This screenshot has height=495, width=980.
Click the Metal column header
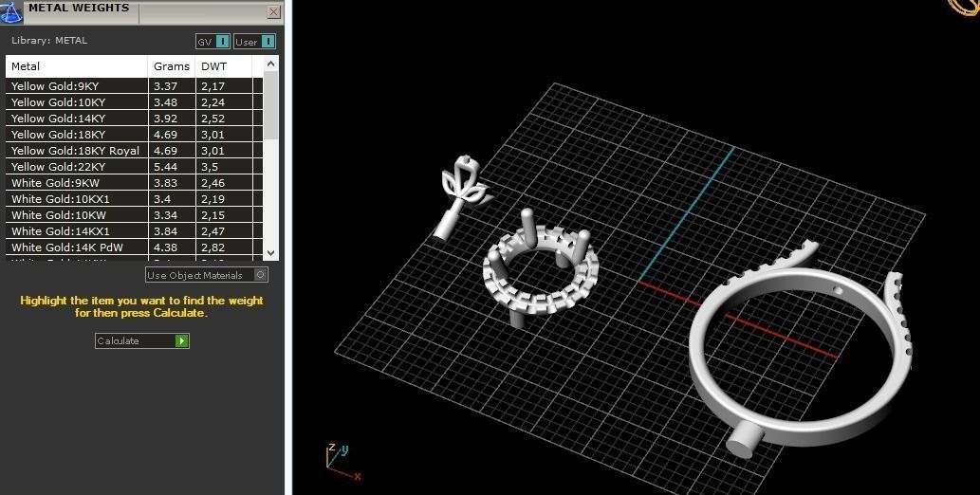coord(77,66)
